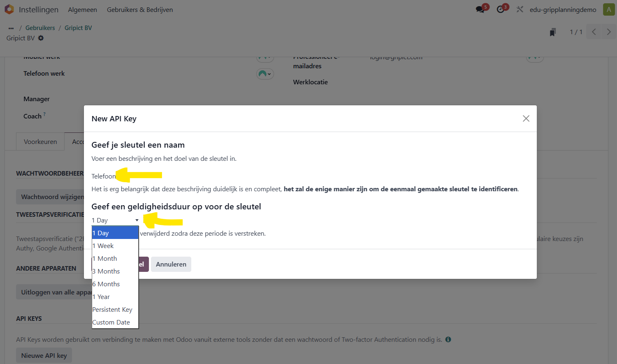The image size is (617, 364).
Task: Open Gebruikers & Bedrijven menu
Action: 140,9
